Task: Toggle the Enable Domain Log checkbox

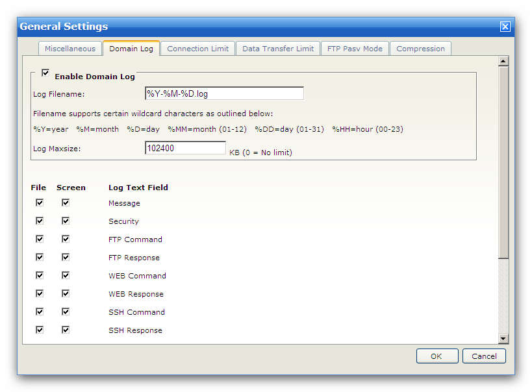Action: click(x=45, y=73)
